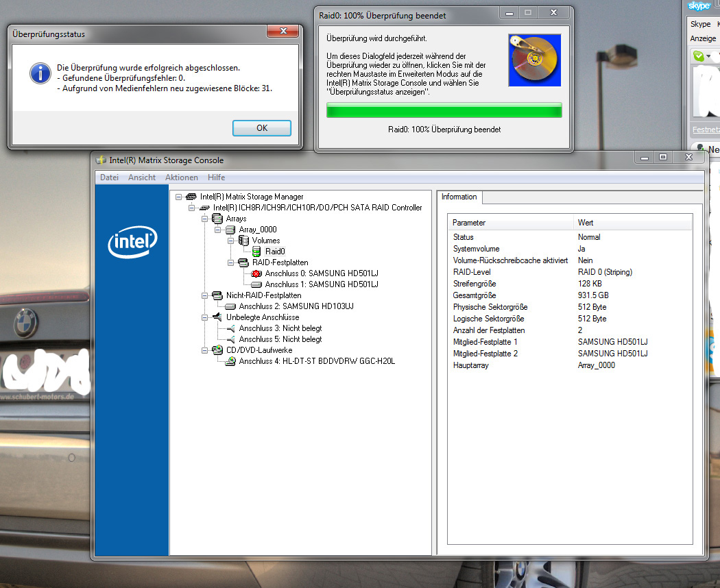
Task: Click the Array_0000 disk icon
Action: (230, 230)
